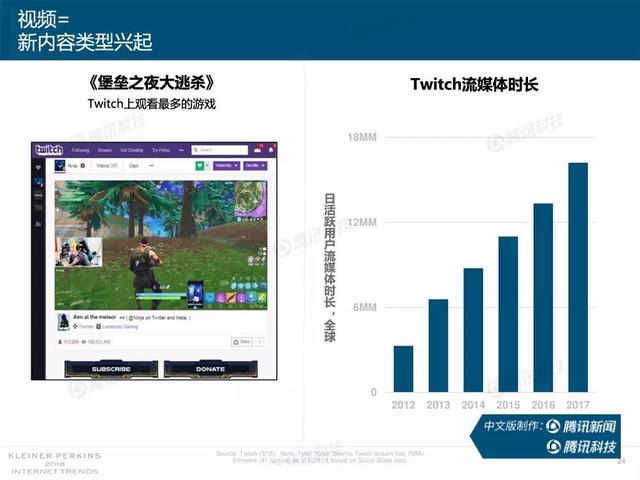The height and width of the screenshot is (480, 640).
Task: Open the blue channel avatar in left sidebar
Action: pos(39,182)
